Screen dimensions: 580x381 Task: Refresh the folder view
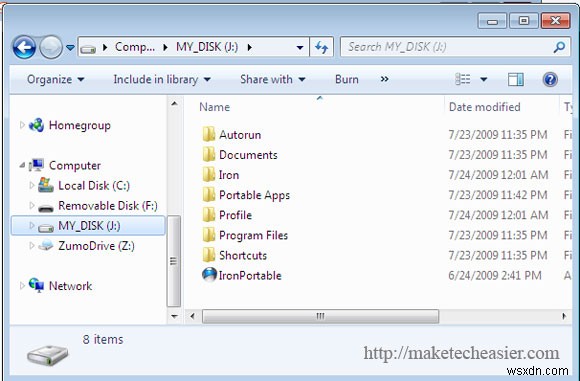pyautogui.click(x=321, y=47)
